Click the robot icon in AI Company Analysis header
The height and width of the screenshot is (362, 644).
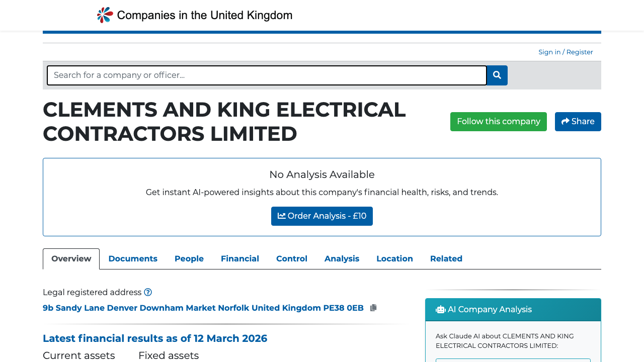click(x=440, y=309)
